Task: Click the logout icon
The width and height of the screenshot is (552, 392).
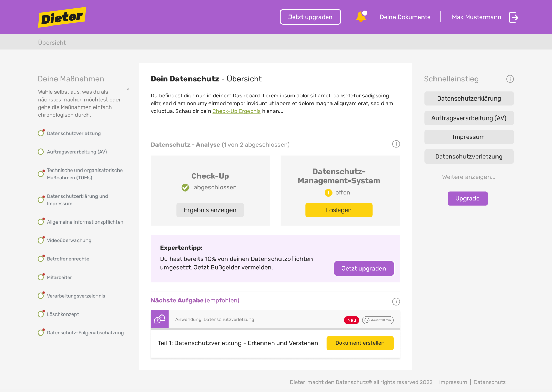Action: coord(513,17)
